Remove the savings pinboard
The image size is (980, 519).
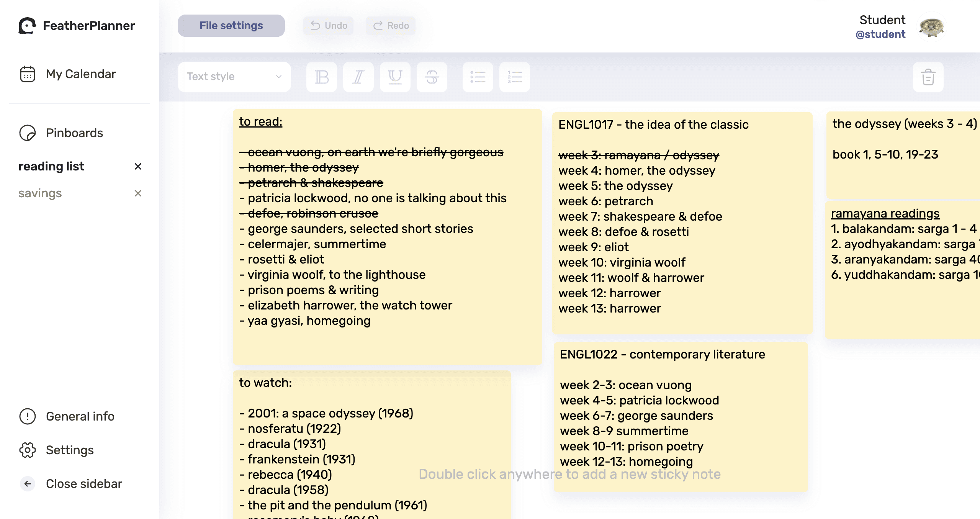(x=138, y=193)
